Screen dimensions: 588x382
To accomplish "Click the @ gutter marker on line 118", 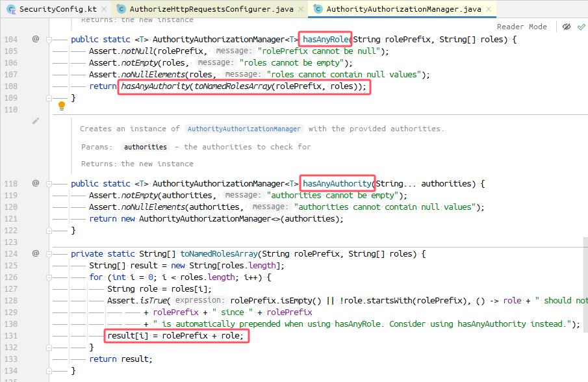I will point(36,183).
